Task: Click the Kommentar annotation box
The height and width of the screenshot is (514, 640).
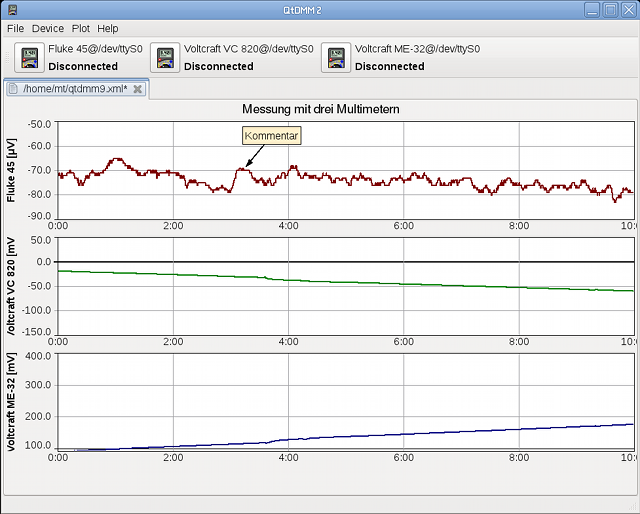Action: (x=271, y=135)
